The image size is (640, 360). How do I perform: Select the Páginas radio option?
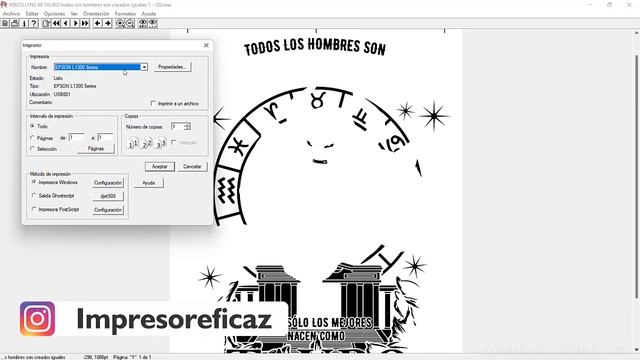tap(33, 138)
